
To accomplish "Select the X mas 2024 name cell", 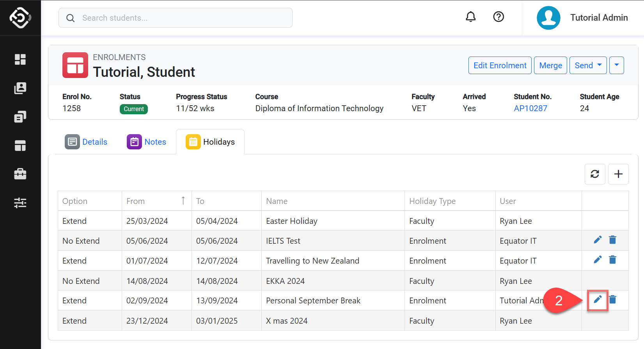I will pyautogui.click(x=333, y=321).
